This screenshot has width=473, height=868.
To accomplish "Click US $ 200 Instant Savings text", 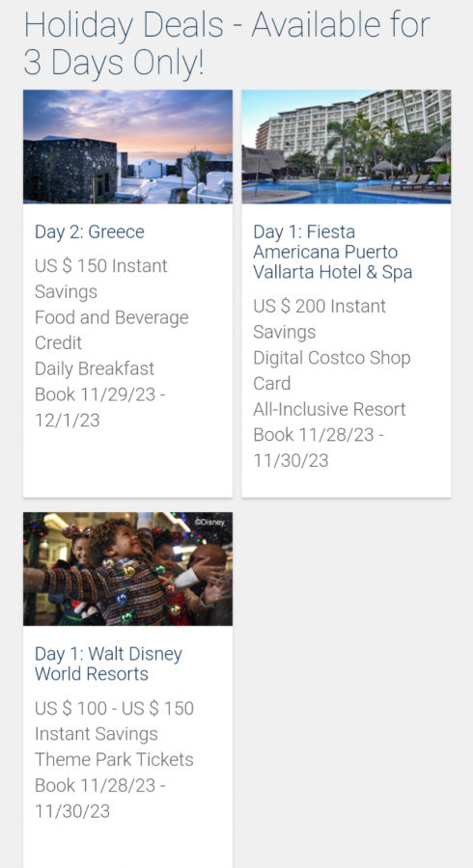I will pos(320,319).
